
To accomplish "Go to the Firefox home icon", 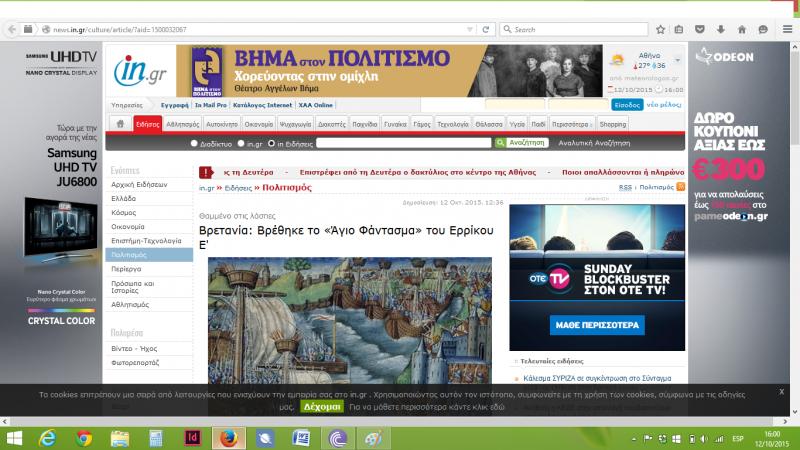I will (x=742, y=30).
